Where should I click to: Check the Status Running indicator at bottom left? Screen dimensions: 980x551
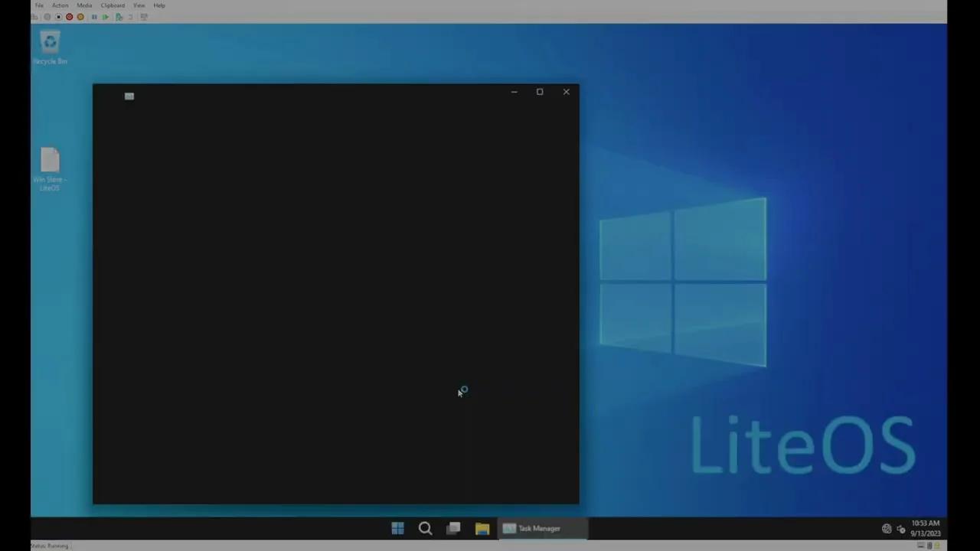tap(48, 546)
